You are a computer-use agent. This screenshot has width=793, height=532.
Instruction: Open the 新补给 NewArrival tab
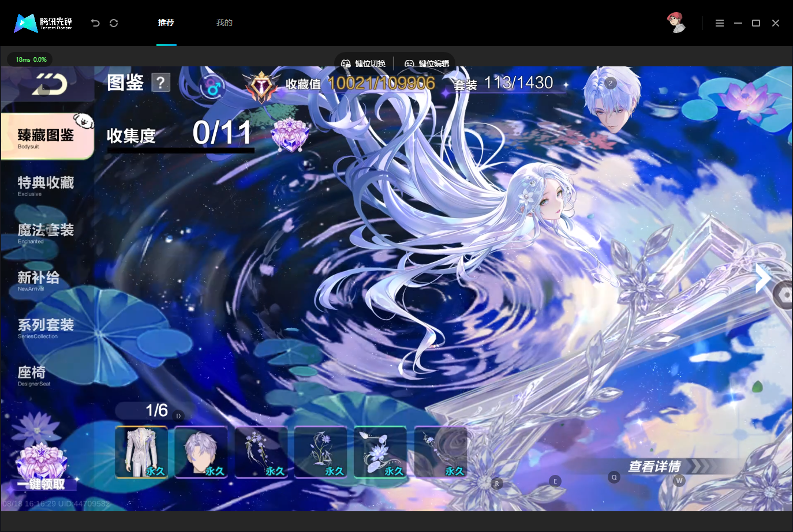click(39, 280)
